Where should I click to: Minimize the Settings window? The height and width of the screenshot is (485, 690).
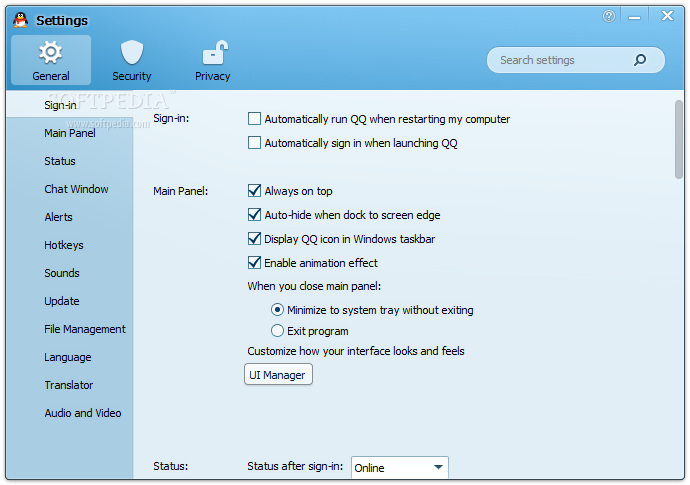tap(634, 17)
